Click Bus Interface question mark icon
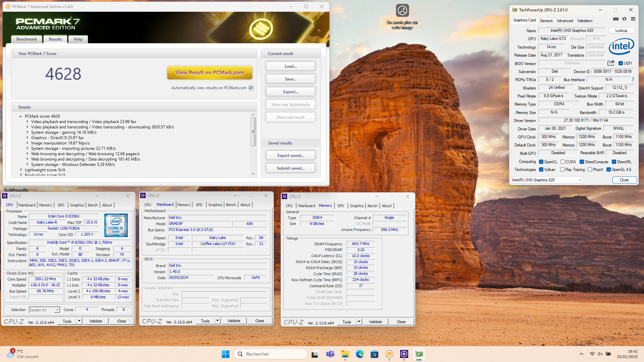 click(633, 79)
